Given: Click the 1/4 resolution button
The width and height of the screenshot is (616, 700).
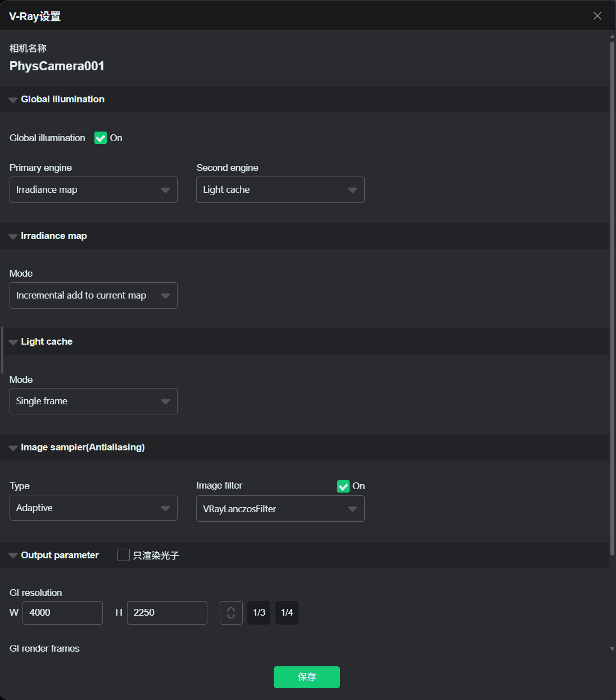Looking at the screenshot, I should 287,613.
